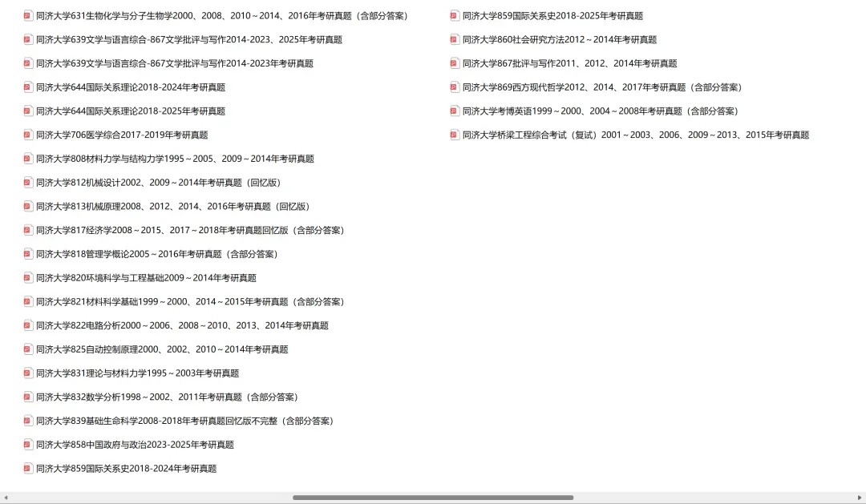Click PDF icon of 桥梁工程综合考试 file

tap(455, 135)
